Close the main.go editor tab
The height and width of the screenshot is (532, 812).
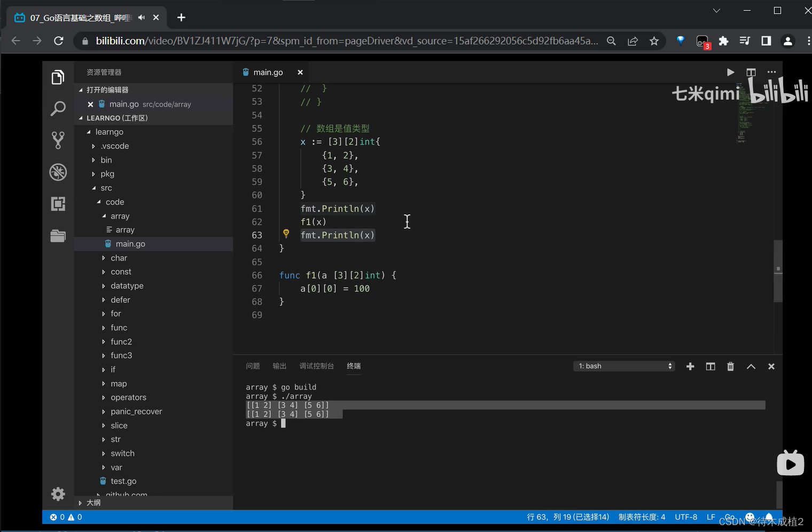[x=300, y=72]
